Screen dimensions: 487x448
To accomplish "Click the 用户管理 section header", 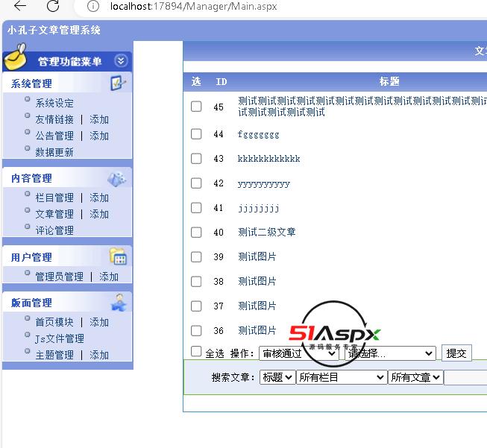I will (31, 257).
